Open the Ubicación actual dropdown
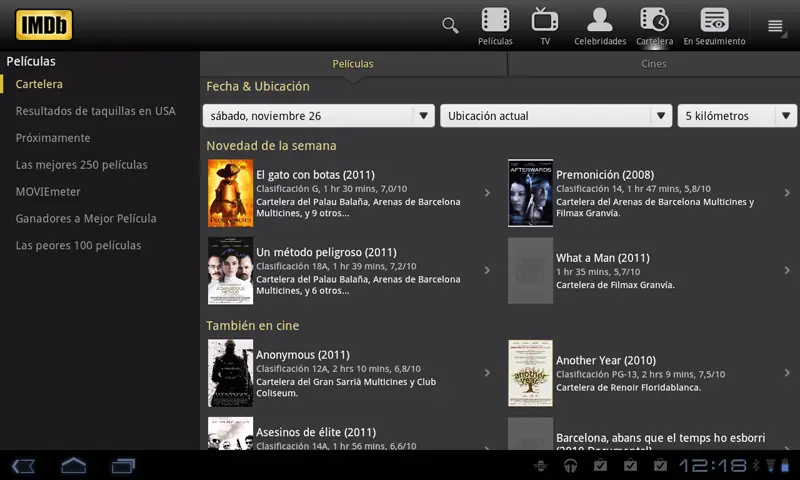This screenshot has height=480, width=800. [x=555, y=116]
